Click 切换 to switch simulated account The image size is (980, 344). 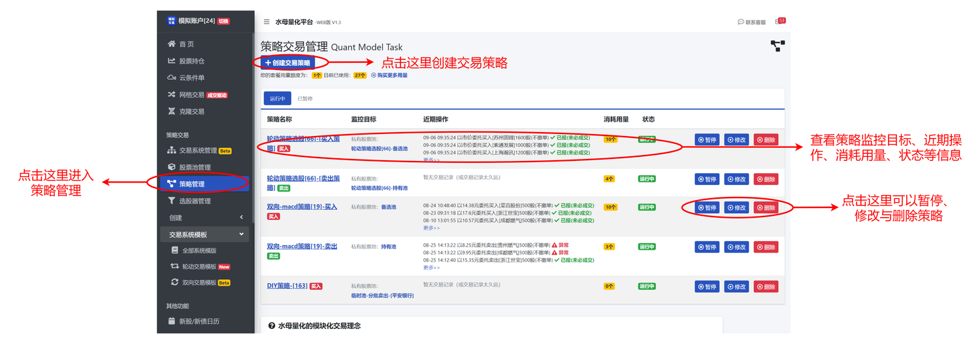click(223, 21)
